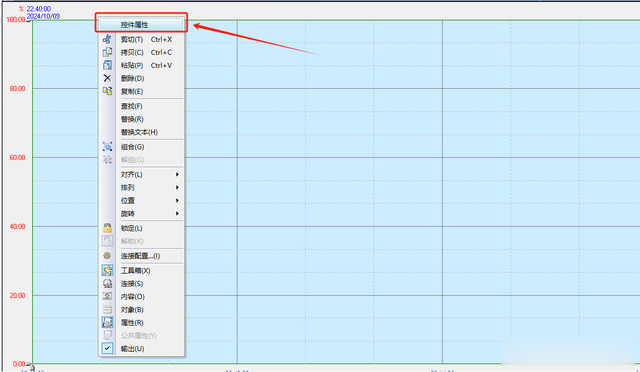Viewport: 640px width, 372px height.
Task: Toggle the 输出(U) checkmark
Action: pos(107,348)
